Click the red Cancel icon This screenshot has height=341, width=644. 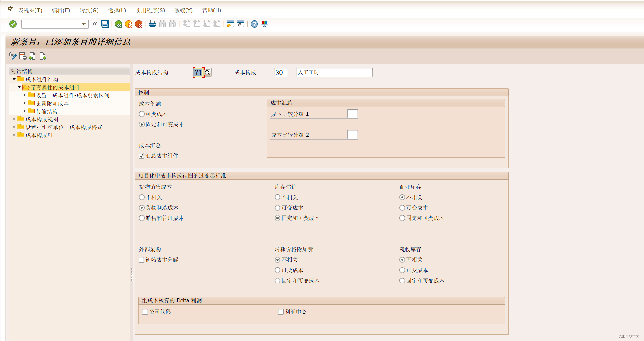(139, 24)
